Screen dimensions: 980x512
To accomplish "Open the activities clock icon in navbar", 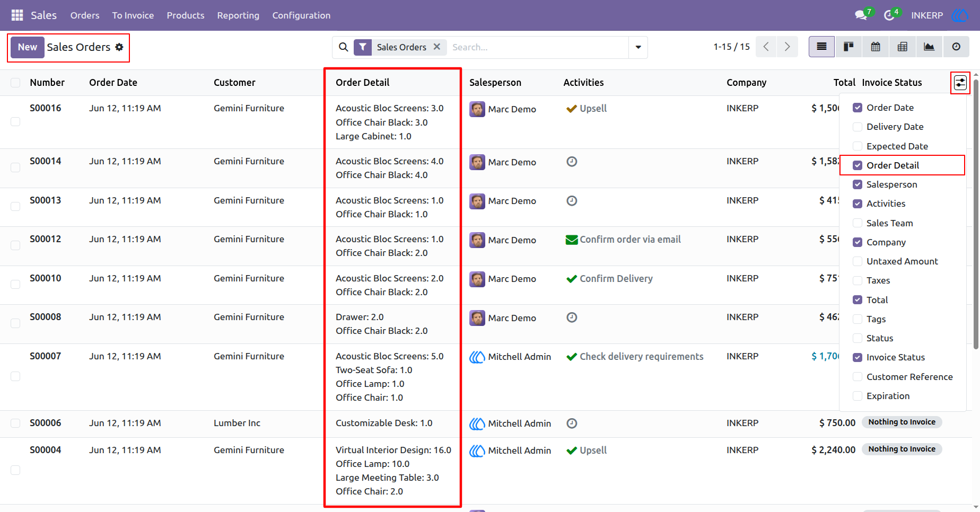I will pyautogui.click(x=889, y=15).
